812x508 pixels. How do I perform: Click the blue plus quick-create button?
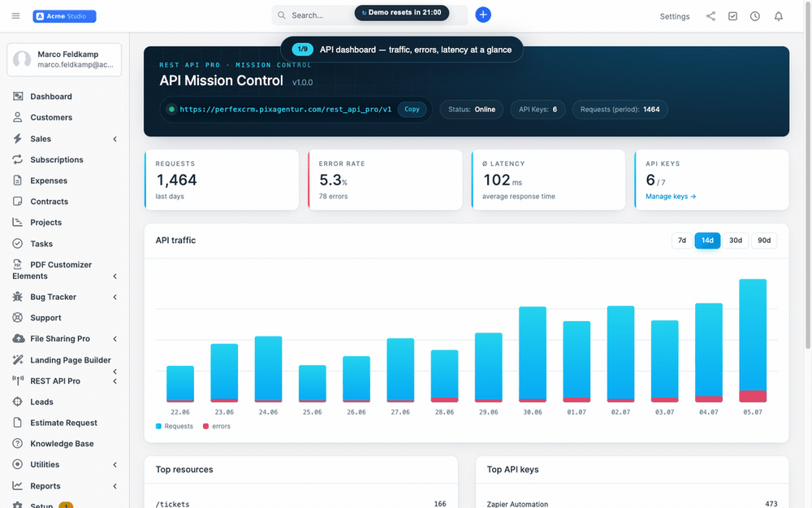[482, 15]
